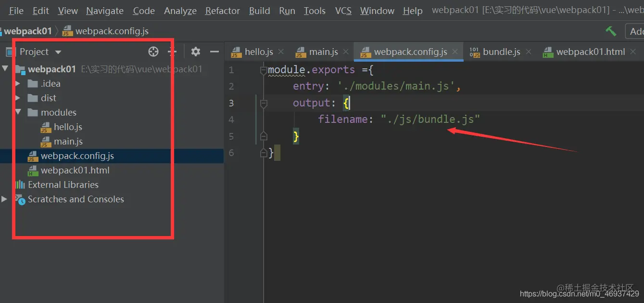The image size is (644, 303).
Task: Close the hello.js tab
Action: click(281, 52)
